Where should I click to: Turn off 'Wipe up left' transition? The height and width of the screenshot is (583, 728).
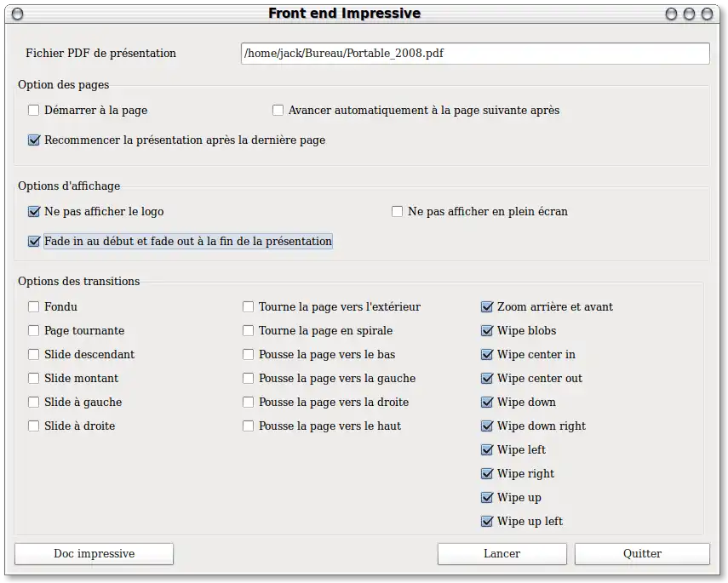tap(486, 521)
